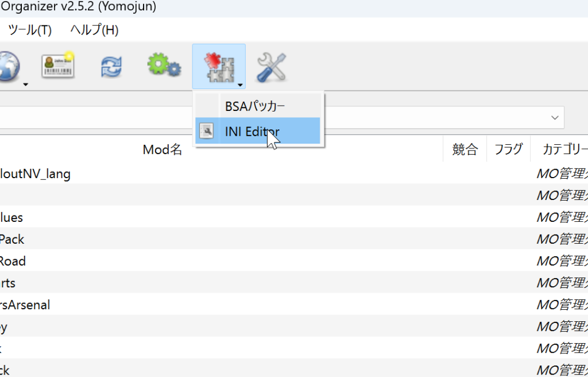
Task: Click the profiles ID card icon
Action: click(x=59, y=66)
